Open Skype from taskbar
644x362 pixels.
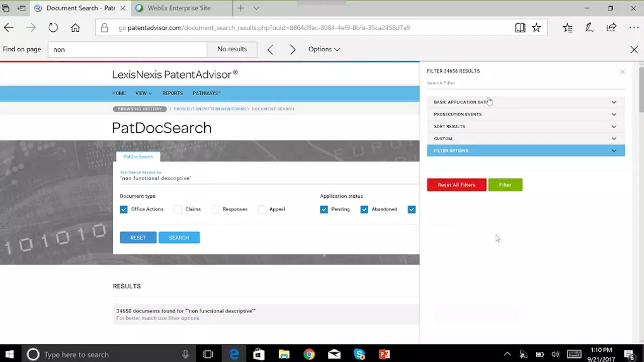(359, 354)
